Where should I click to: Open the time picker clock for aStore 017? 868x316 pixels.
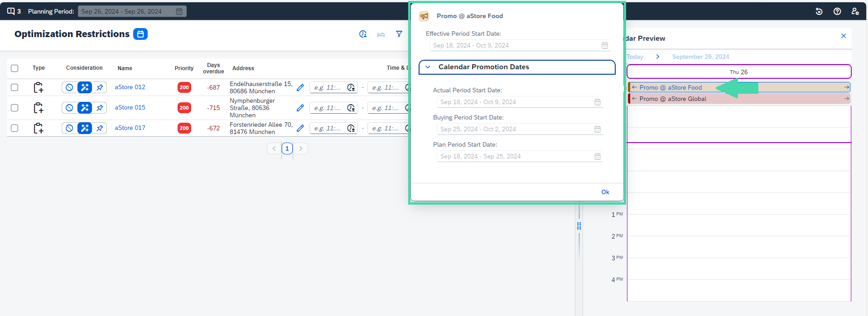[x=351, y=128]
